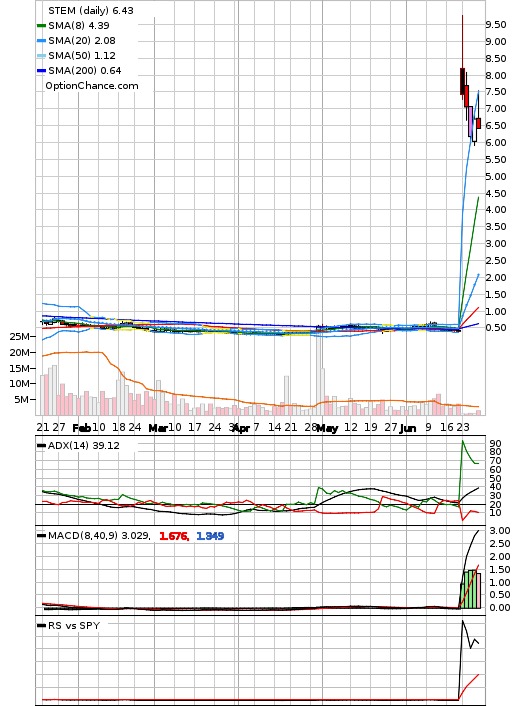
Task: Click the MACD axis value 1.50
Action: coord(500,570)
